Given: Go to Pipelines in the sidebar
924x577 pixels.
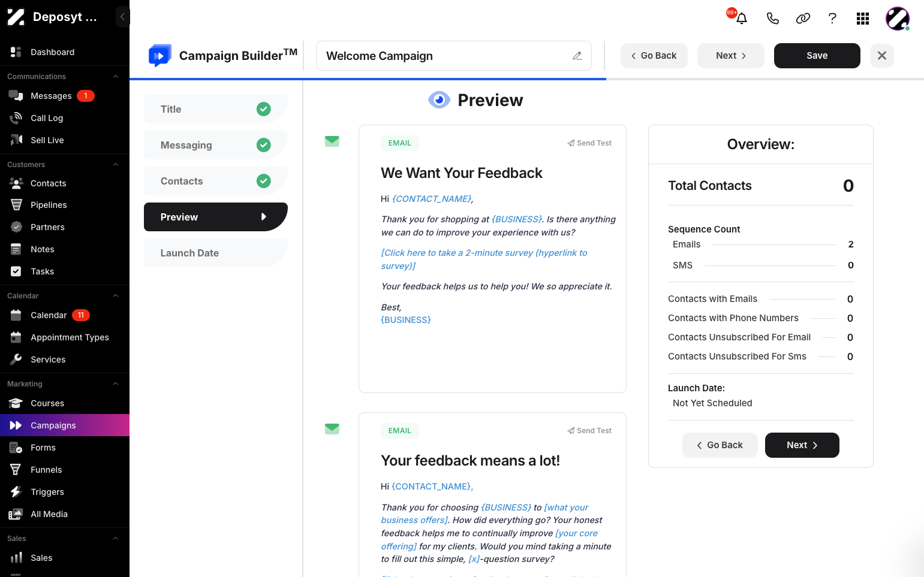Looking at the screenshot, I should tap(65, 205).
